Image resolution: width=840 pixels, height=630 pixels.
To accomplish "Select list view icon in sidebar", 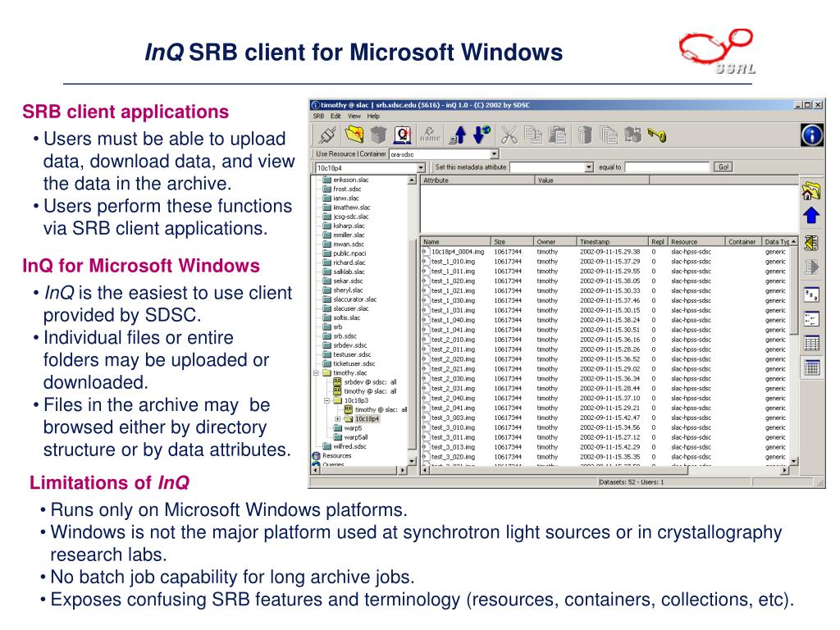I will coord(811,343).
